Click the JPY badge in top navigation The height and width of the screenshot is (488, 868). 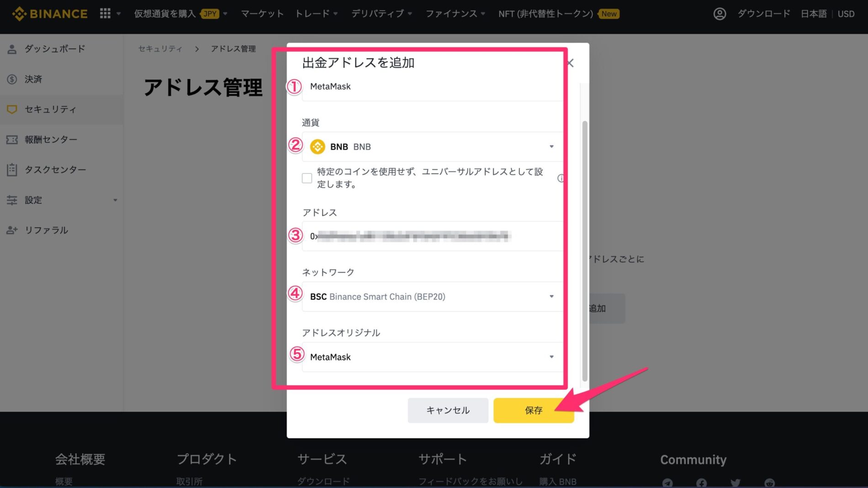[x=210, y=14]
